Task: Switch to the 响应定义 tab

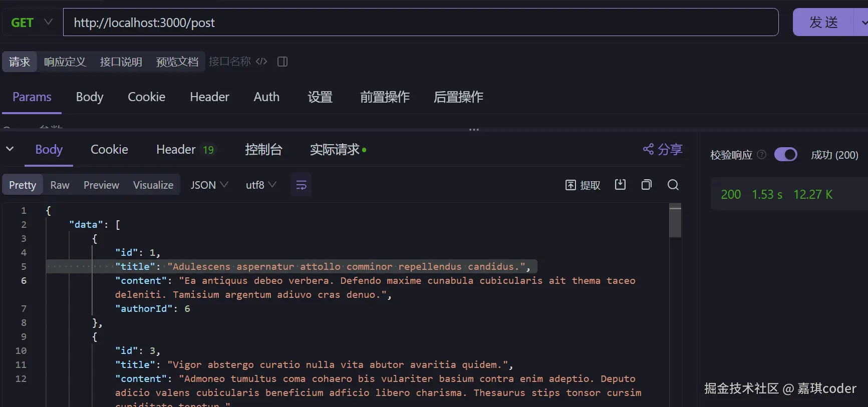Action: click(65, 62)
